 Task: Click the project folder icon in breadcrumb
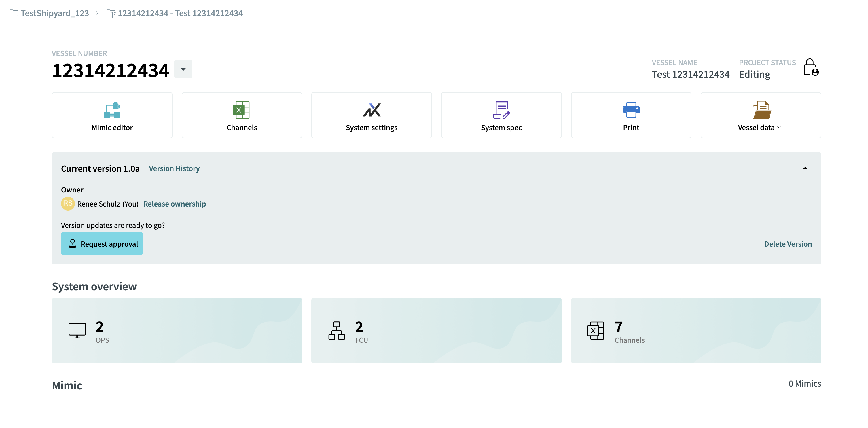click(x=111, y=13)
